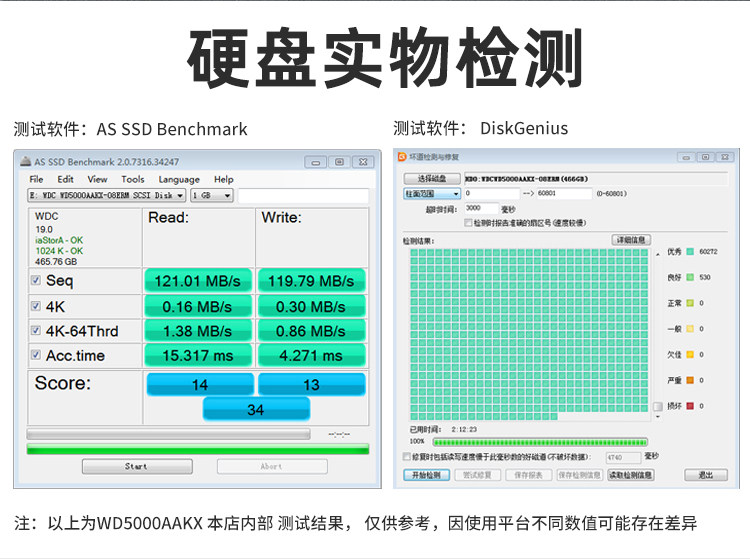The width and height of the screenshot is (750, 559).
Task: Close the AS SSD Benchmark window
Action: click(363, 162)
